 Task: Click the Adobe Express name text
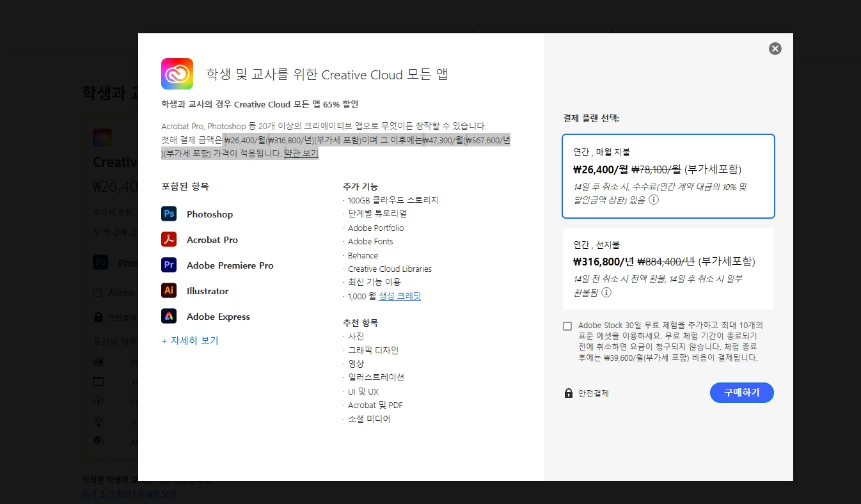click(x=218, y=317)
